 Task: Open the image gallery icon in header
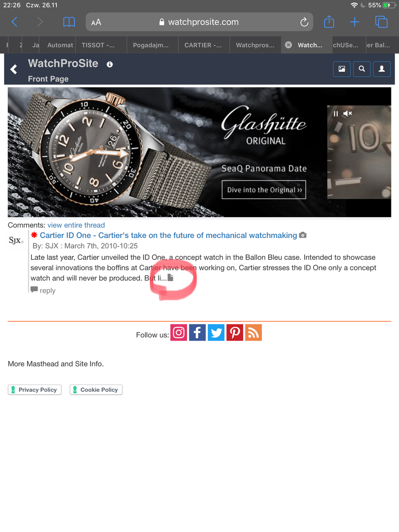(342, 69)
